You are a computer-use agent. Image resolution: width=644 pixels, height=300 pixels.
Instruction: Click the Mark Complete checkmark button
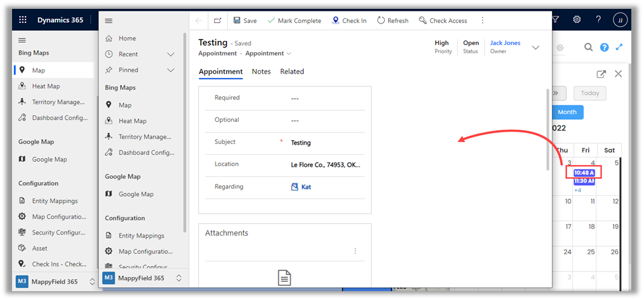[x=271, y=20]
